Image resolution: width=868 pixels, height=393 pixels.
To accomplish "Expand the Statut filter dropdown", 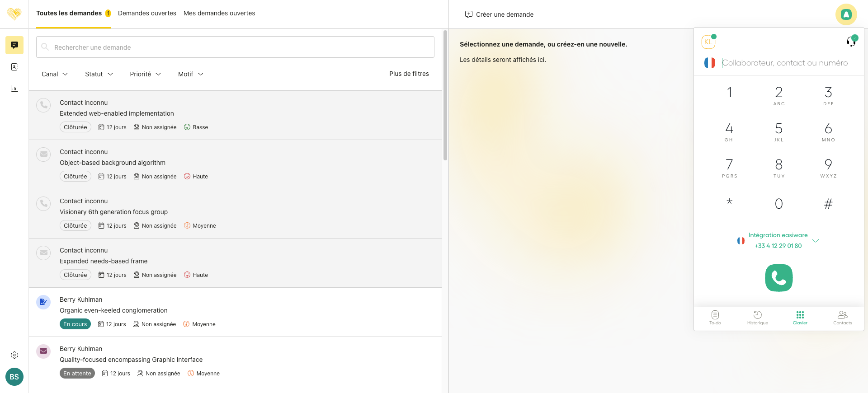I will coord(99,74).
